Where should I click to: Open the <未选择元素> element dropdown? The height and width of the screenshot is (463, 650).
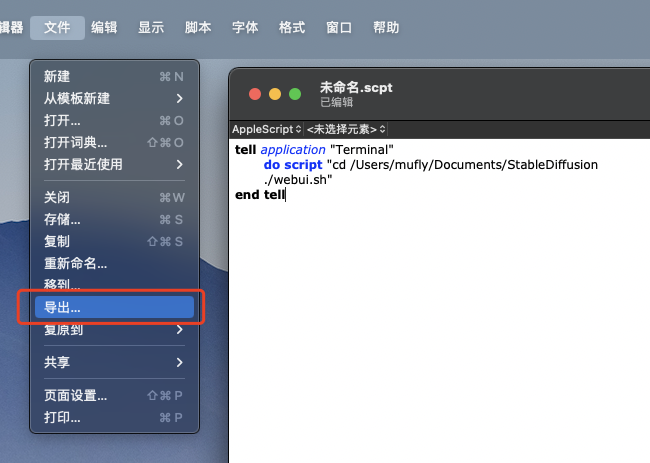point(346,129)
